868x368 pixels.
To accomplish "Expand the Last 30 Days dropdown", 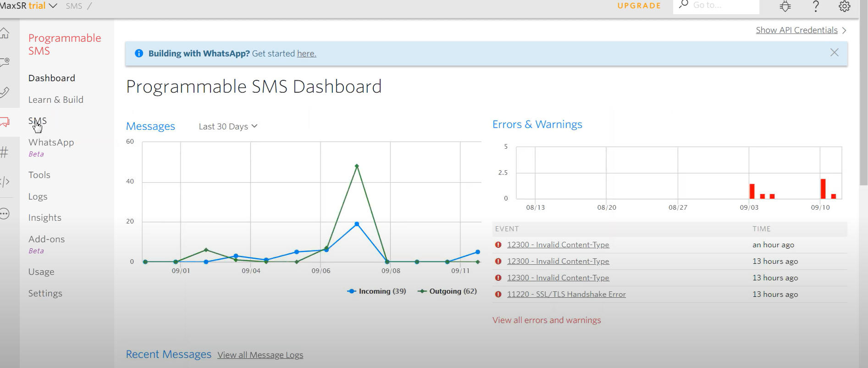I will (x=228, y=127).
